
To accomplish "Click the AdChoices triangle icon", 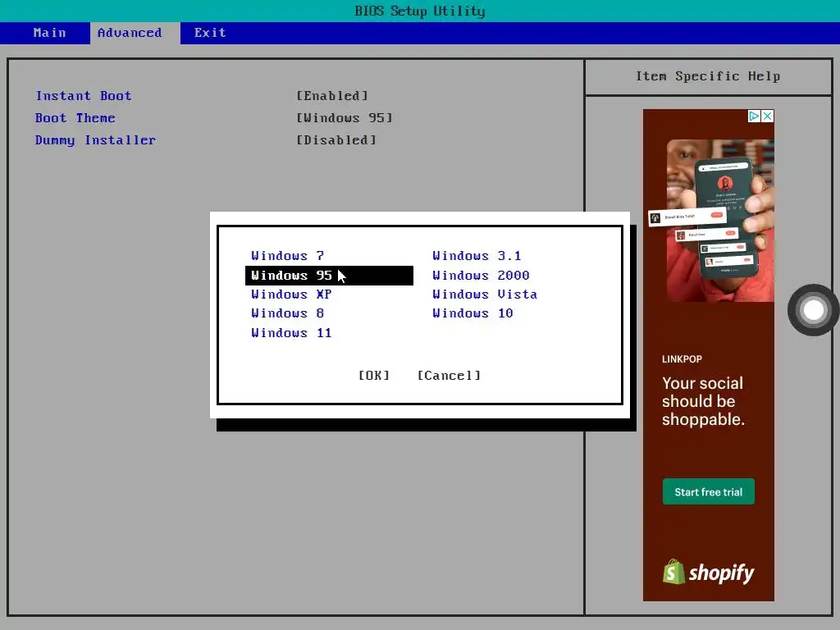I will click(x=755, y=116).
